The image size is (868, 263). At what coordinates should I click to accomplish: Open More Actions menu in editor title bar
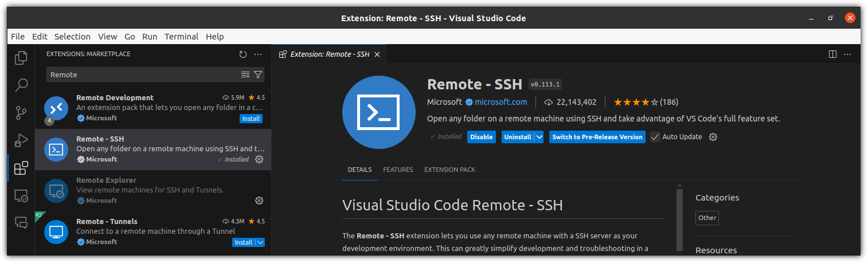(847, 54)
